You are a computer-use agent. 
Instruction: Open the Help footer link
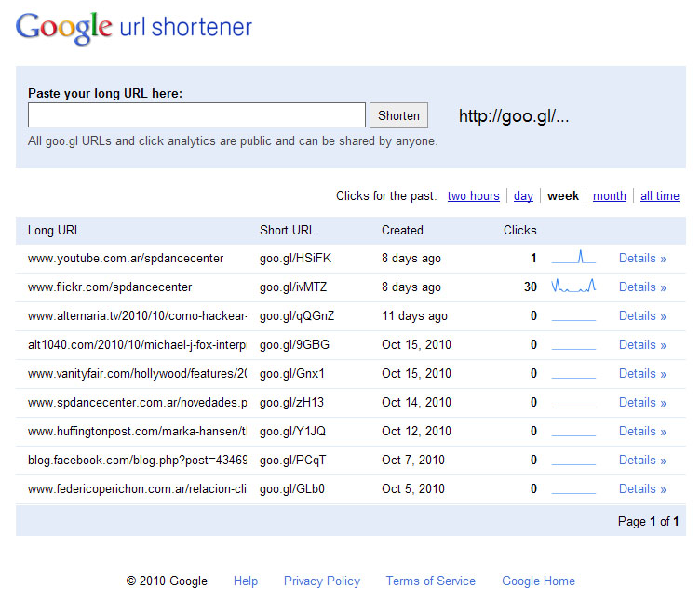[246, 581]
